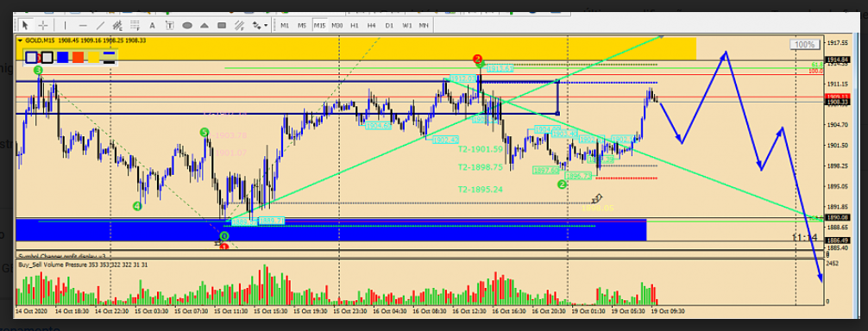The height and width of the screenshot is (331, 868).
Task: Pick the blue color swatch
Action: tap(62, 58)
